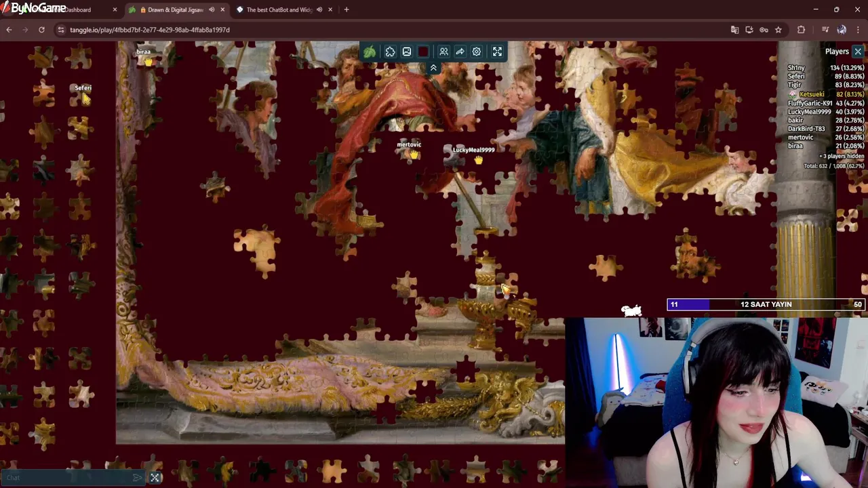868x488 pixels.
Task: Close The best ChatBot tab
Action: [330, 9]
